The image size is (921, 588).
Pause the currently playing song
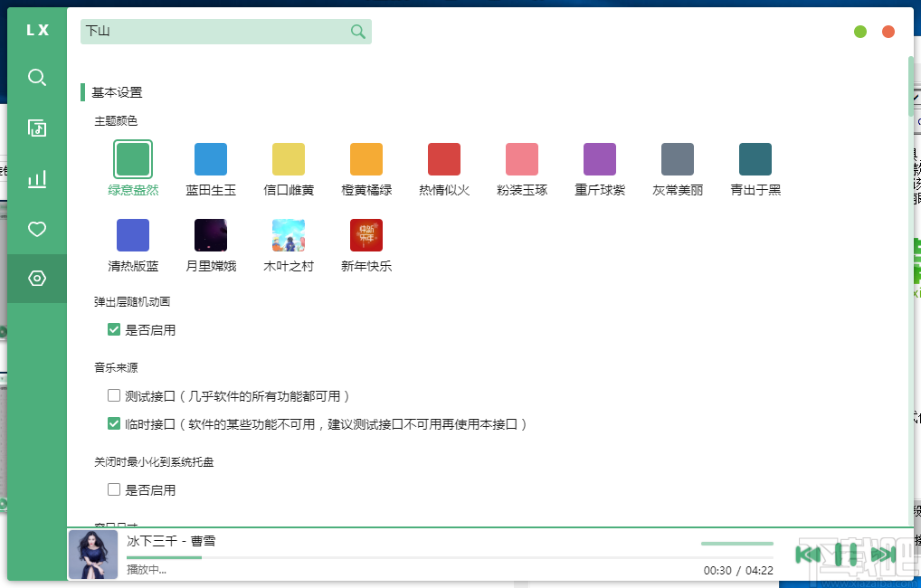[846, 554]
